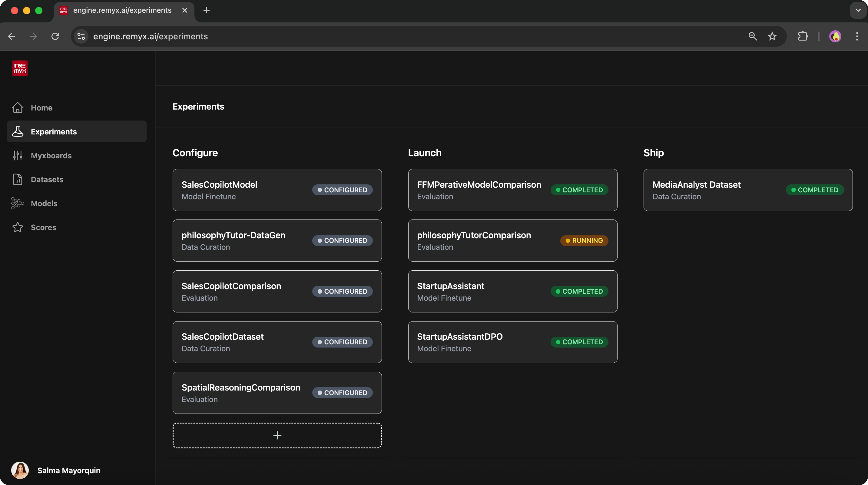Click the Experiments flask icon
Viewport: 868px width, 485px height.
coord(18,132)
